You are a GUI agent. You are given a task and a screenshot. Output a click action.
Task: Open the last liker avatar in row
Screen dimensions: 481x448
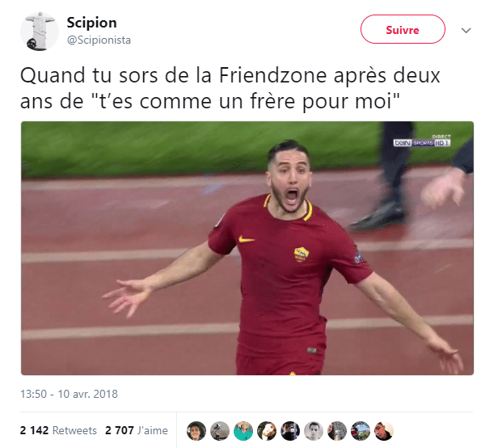[384, 431]
